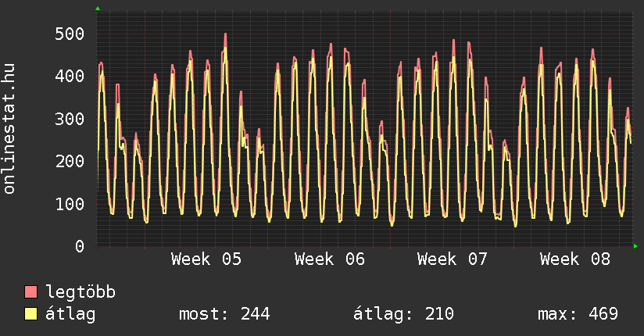Click the Week 05 x-axis label
Viewport: 644px width, 336px height.
(x=206, y=259)
